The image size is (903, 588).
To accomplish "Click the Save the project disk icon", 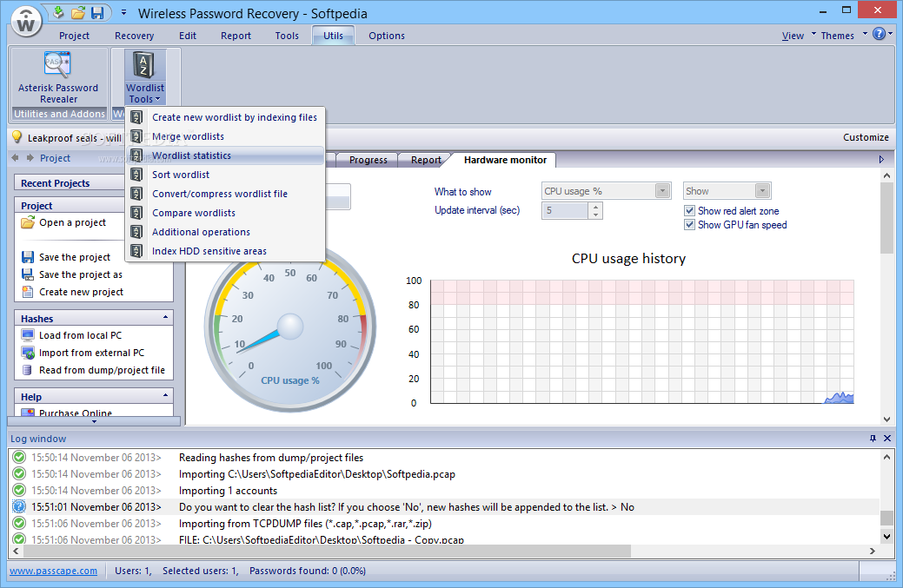I will pos(28,257).
